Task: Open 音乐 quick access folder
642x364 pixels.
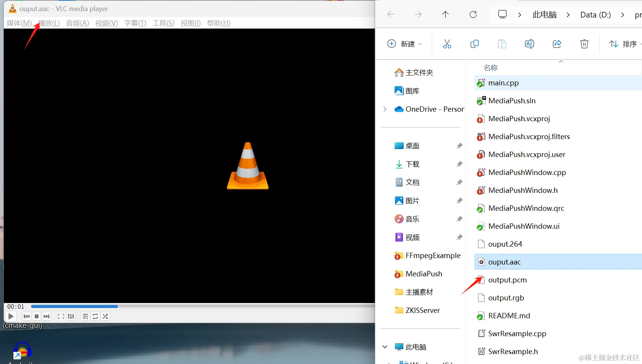Action: [x=407, y=219]
